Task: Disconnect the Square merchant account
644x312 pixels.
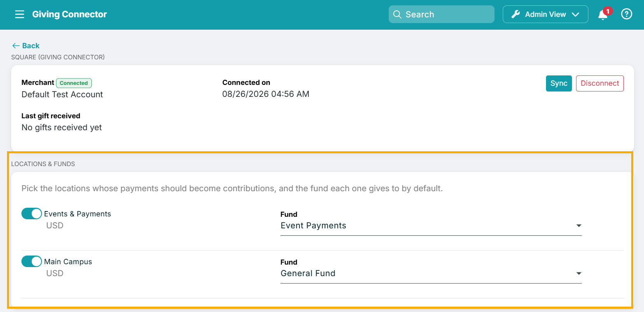Action: point(600,83)
